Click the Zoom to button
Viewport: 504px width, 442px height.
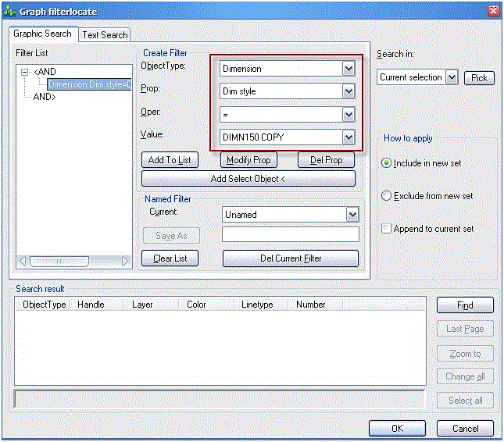[x=465, y=354]
